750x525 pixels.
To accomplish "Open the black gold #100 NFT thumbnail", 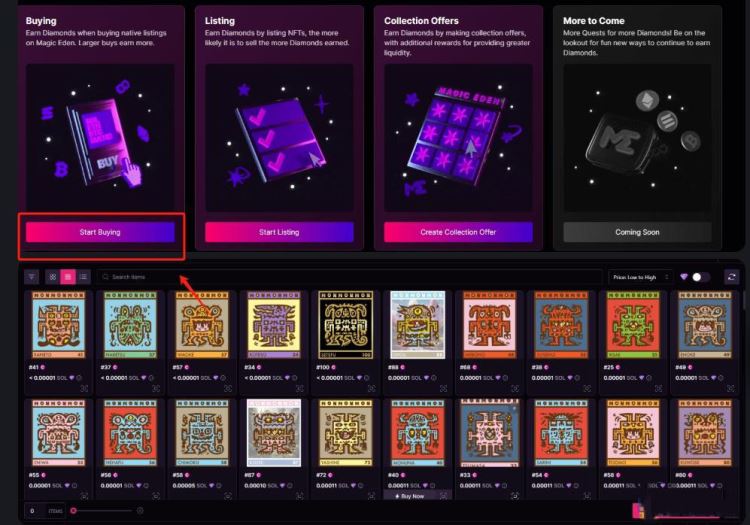I will tap(346, 325).
